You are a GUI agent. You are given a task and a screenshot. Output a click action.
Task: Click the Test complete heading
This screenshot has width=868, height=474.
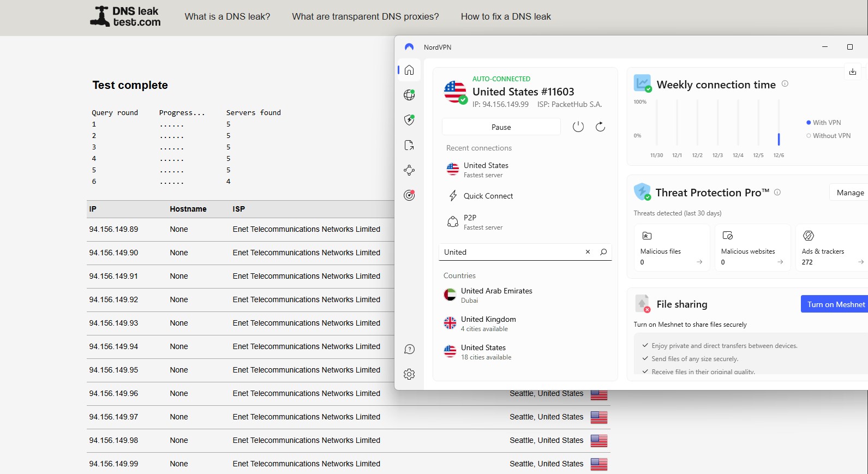click(x=130, y=85)
